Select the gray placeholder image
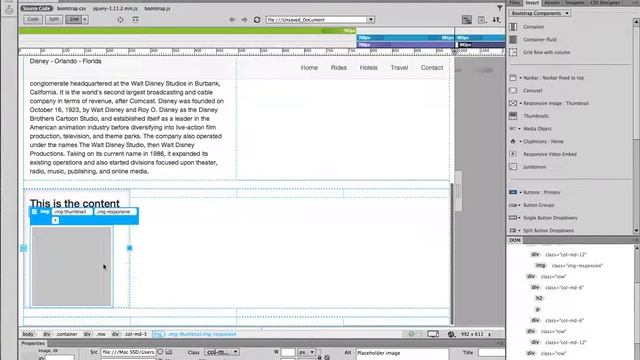The width and height of the screenshot is (640, 360). point(71,266)
